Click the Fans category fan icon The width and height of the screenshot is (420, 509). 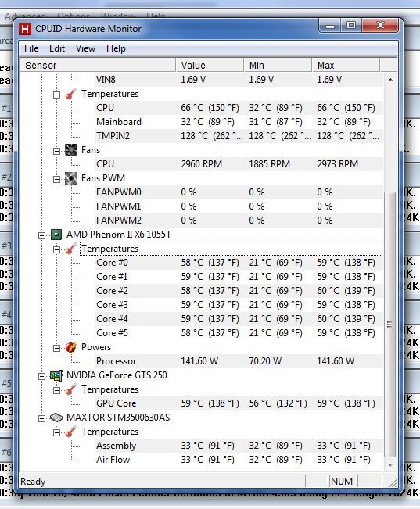[71, 150]
